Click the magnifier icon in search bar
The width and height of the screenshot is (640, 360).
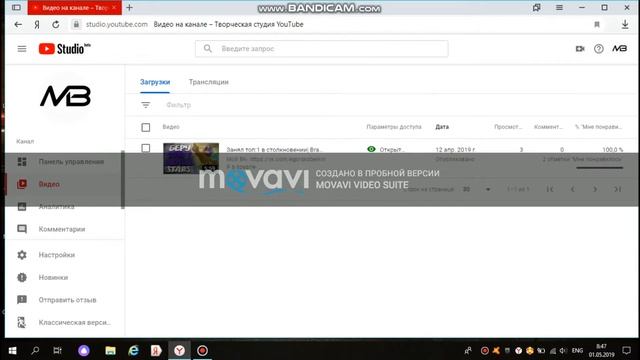(208, 49)
